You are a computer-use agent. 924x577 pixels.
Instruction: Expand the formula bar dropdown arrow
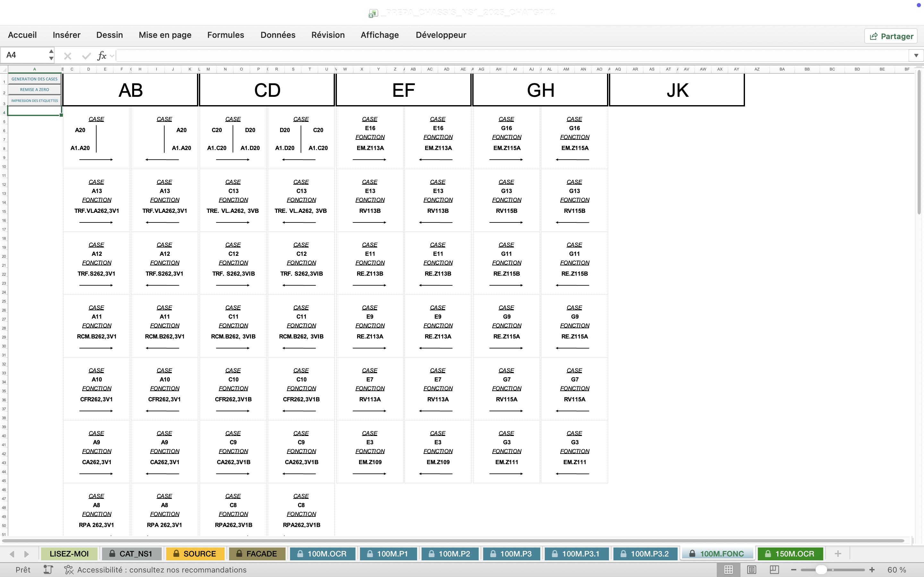coord(916,55)
